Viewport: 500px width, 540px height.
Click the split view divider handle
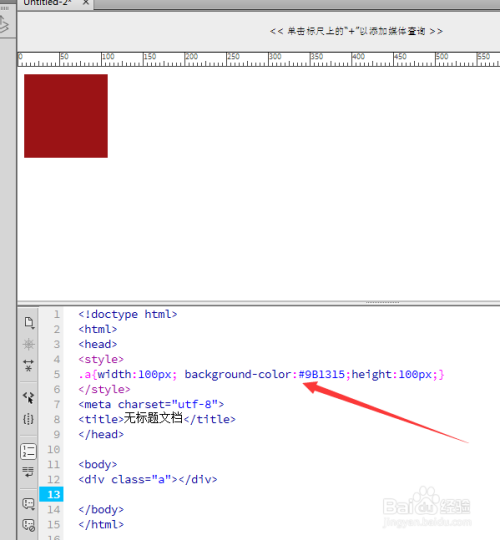click(382, 303)
